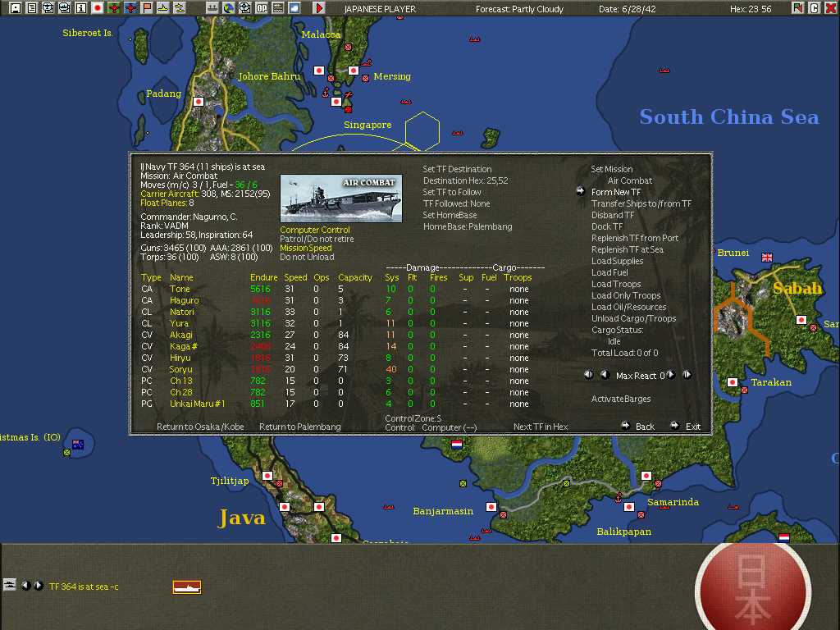The image size is (840, 630).
Task: Select ship Kaga # in the list
Action: coord(184,346)
